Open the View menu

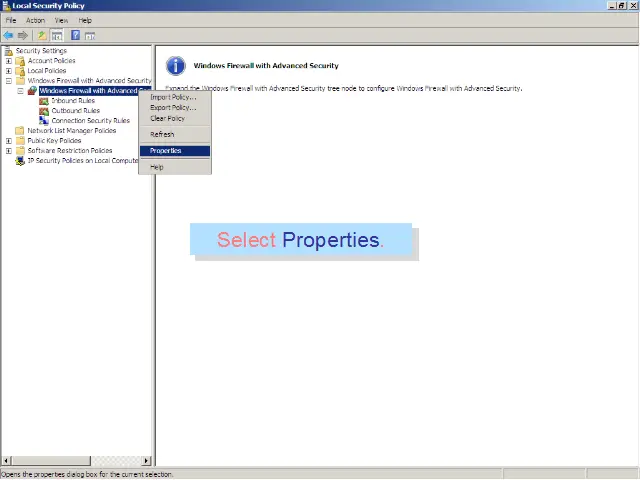point(62,20)
